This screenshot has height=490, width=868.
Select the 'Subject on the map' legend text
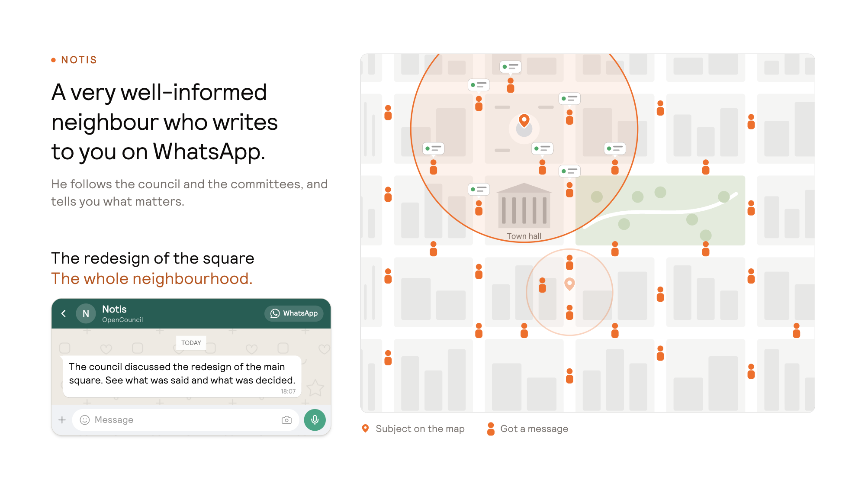coord(420,429)
